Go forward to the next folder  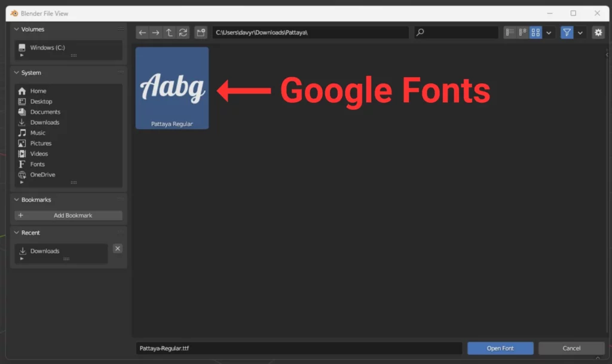coord(156,32)
